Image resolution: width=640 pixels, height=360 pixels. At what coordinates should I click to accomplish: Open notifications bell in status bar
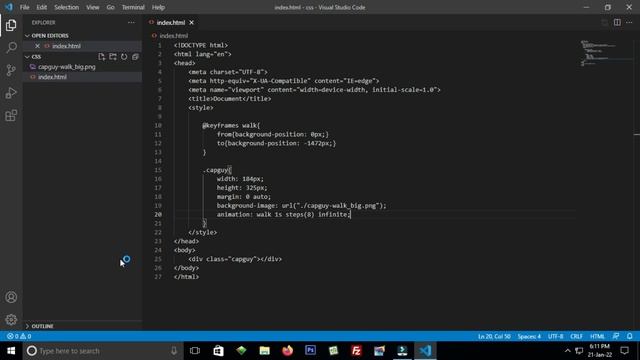click(630, 336)
